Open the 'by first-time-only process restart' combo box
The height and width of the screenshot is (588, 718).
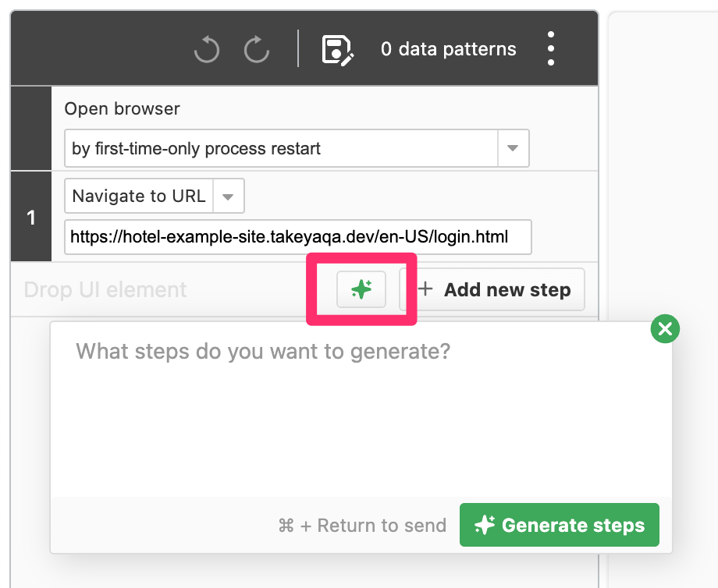coord(297,148)
